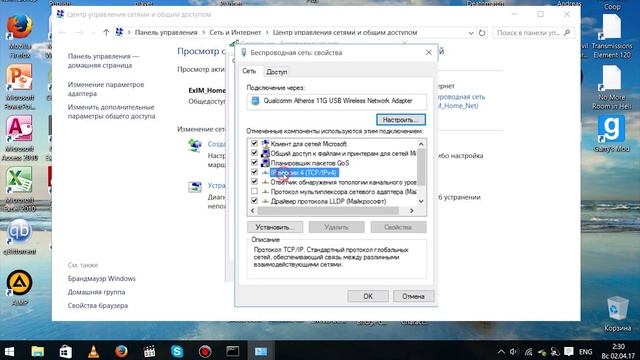Open No More Room in Hell shortcut
640x360 pixels.
point(611,87)
